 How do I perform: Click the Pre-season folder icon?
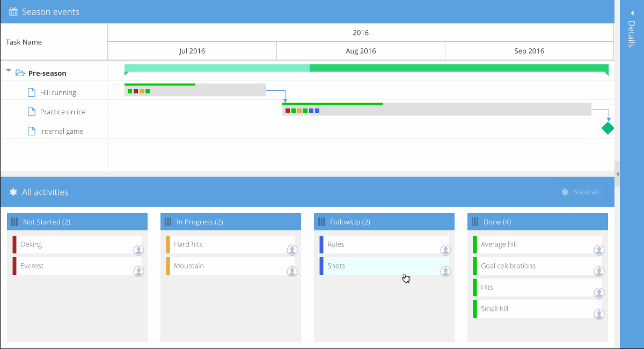(20, 73)
